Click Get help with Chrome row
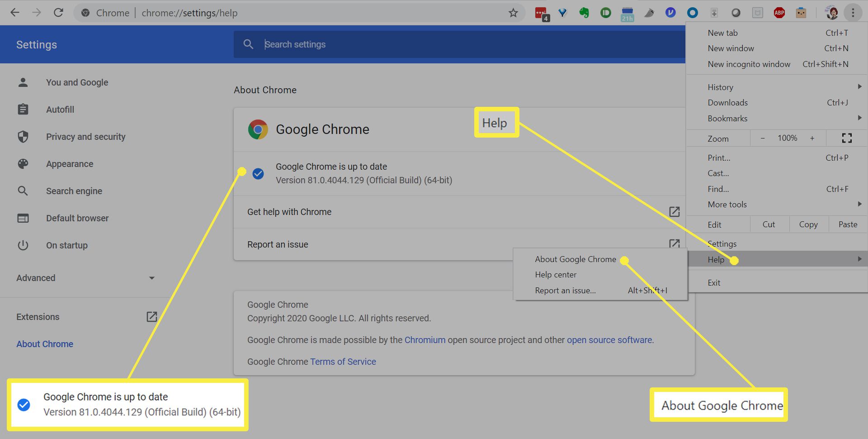The width and height of the screenshot is (868, 439). (x=459, y=212)
